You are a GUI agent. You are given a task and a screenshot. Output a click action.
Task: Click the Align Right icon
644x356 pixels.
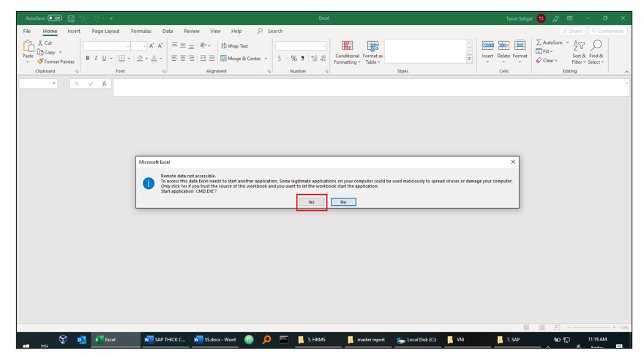(x=192, y=59)
